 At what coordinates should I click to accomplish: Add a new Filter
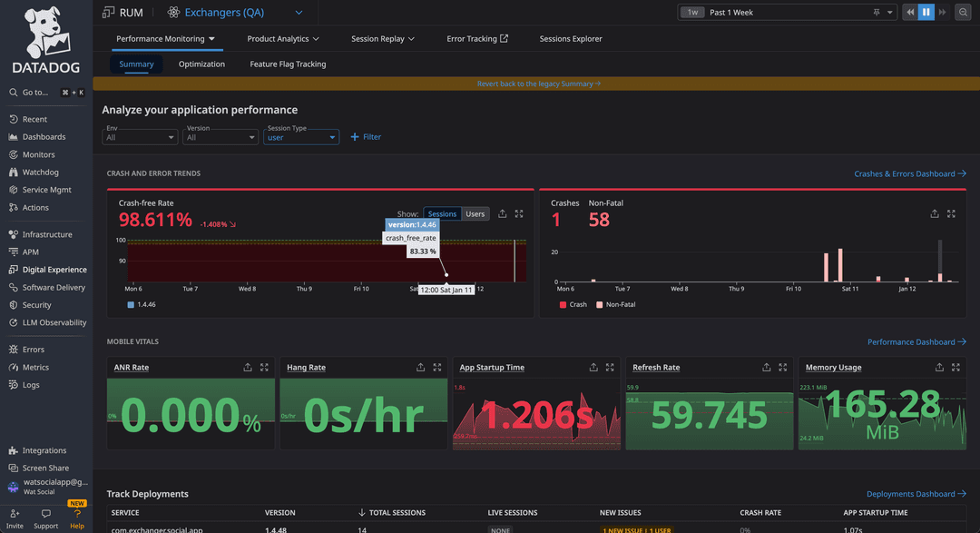coord(366,136)
